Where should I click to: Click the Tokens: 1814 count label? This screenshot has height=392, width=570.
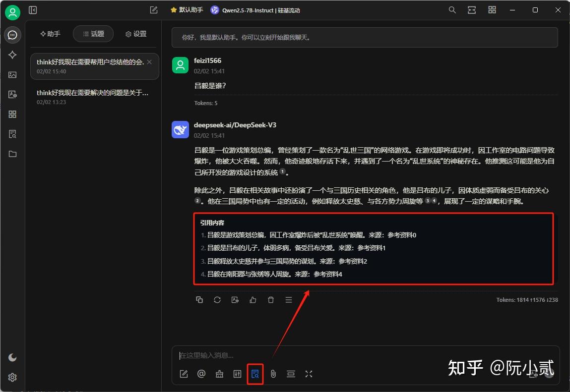(x=527, y=300)
